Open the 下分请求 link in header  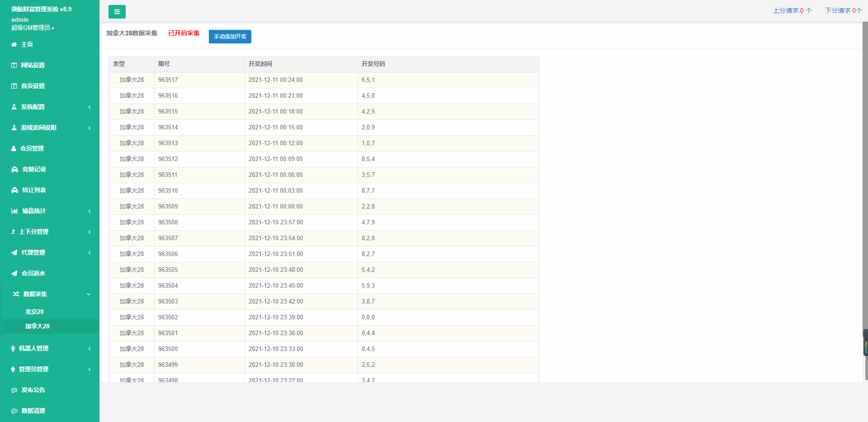pyautogui.click(x=844, y=10)
